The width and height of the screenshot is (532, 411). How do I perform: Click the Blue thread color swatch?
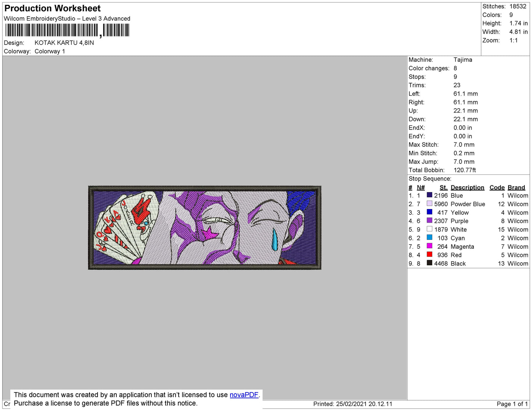(429, 195)
